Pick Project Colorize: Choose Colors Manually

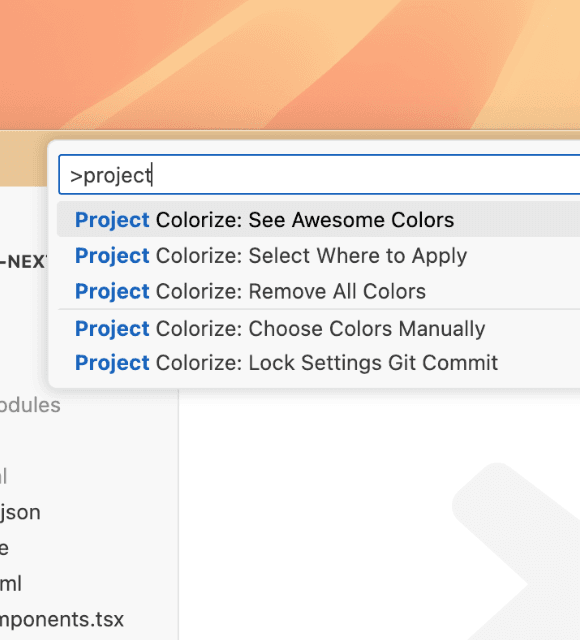[x=318, y=328]
